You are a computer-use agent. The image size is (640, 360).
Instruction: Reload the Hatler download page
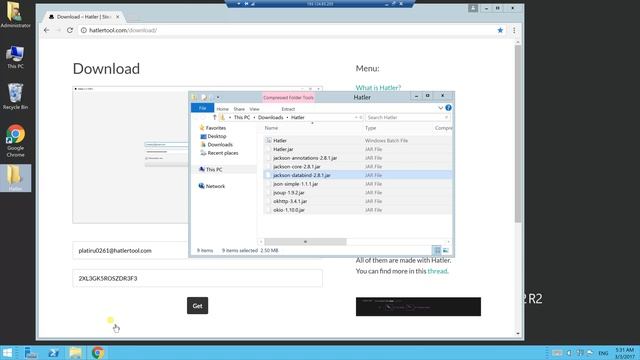pyautogui.click(x=70, y=30)
